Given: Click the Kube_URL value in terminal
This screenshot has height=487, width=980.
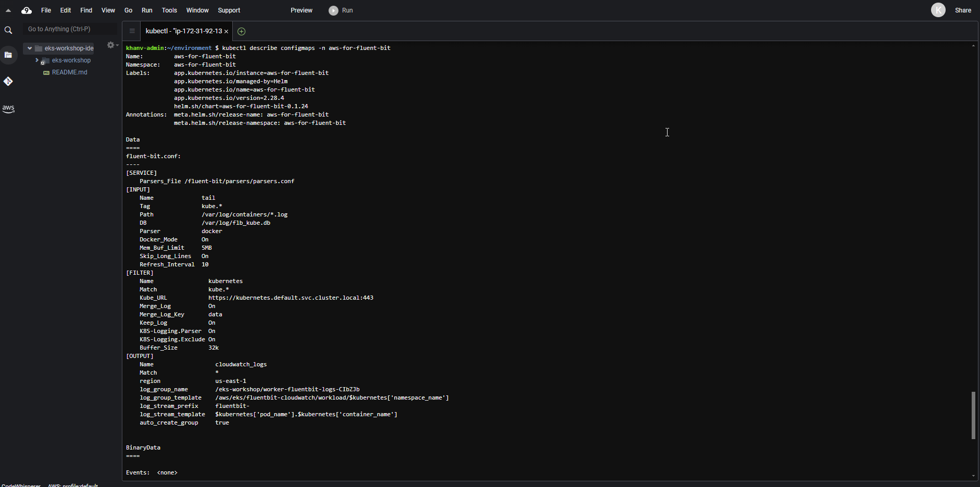Looking at the screenshot, I should click(x=291, y=298).
